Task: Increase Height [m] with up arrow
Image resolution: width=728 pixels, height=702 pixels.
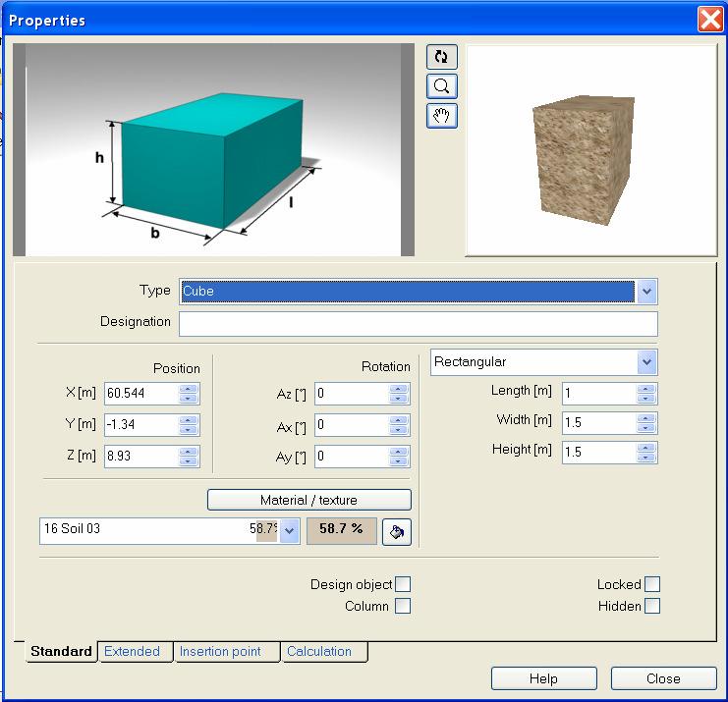Action: click(x=646, y=448)
